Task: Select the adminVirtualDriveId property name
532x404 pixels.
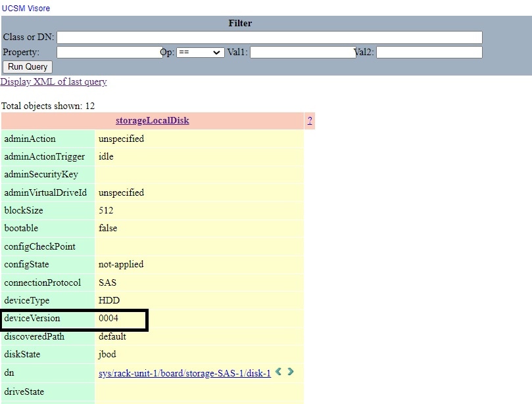Action: (45, 192)
